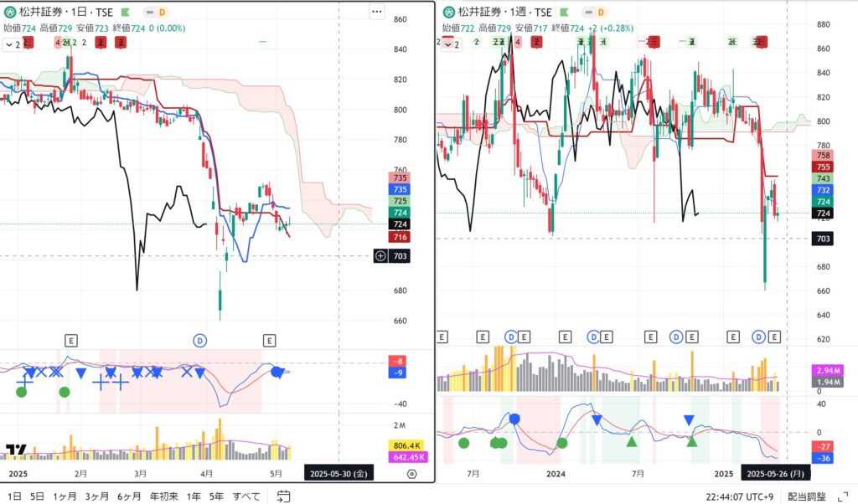Image resolution: width=858 pixels, height=504 pixels.
Task: Open the go-to-date calendar icon
Action: [283, 496]
